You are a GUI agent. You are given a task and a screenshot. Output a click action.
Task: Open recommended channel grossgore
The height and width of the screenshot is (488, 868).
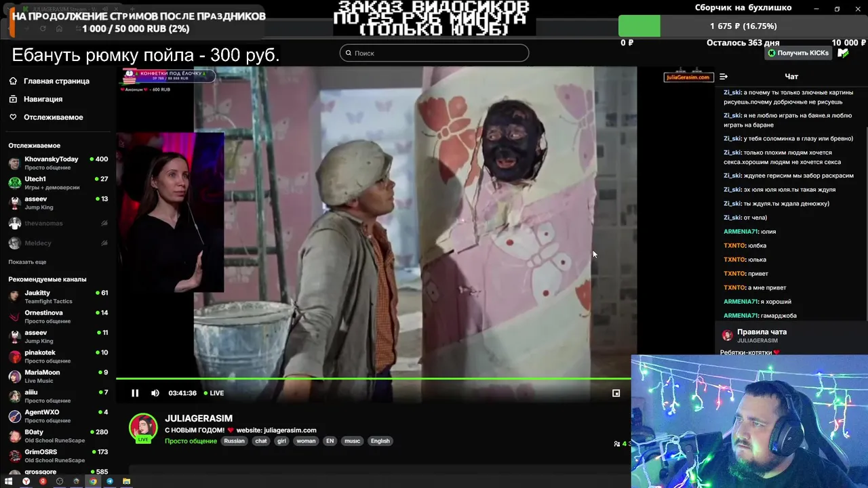click(58, 472)
